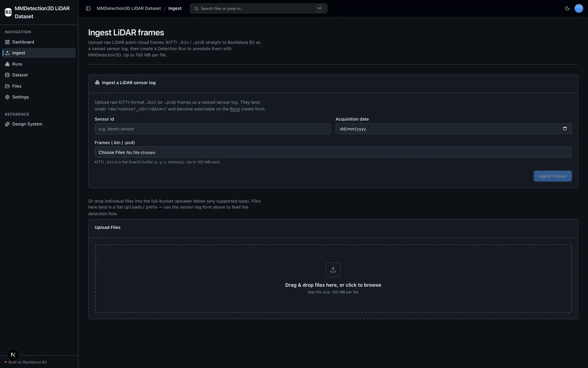The height and width of the screenshot is (368, 588).
Task: Open the Files page
Action: [39, 86]
